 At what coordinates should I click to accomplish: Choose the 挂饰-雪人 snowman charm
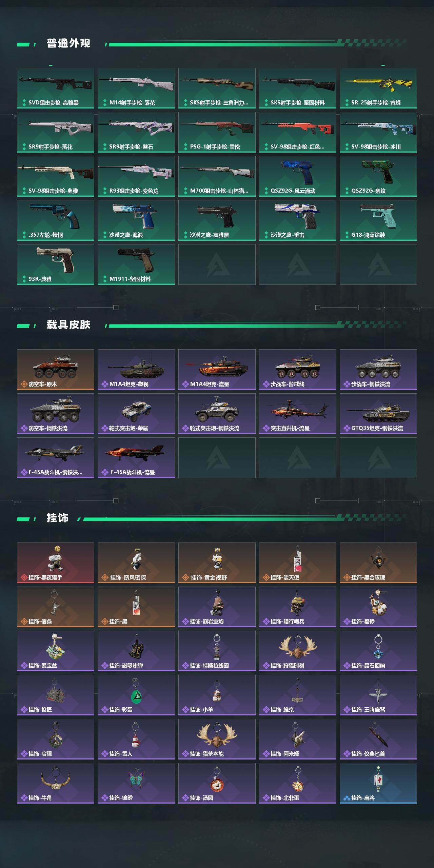[x=136, y=739]
